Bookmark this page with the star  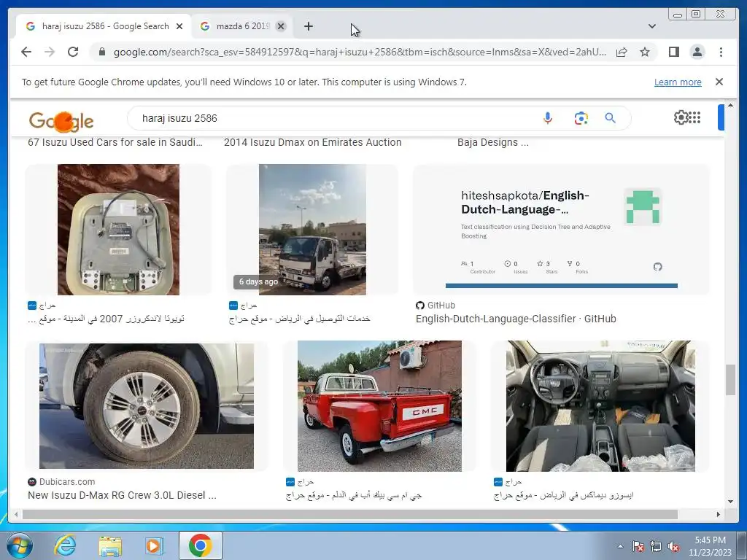[x=645, y=52]
